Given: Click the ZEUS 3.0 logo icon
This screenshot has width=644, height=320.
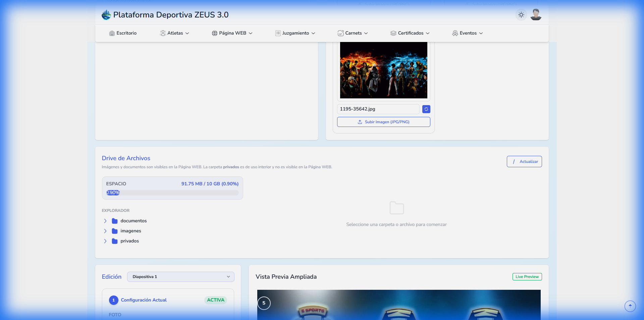Looking at the screenshot, I should point(106,15).
